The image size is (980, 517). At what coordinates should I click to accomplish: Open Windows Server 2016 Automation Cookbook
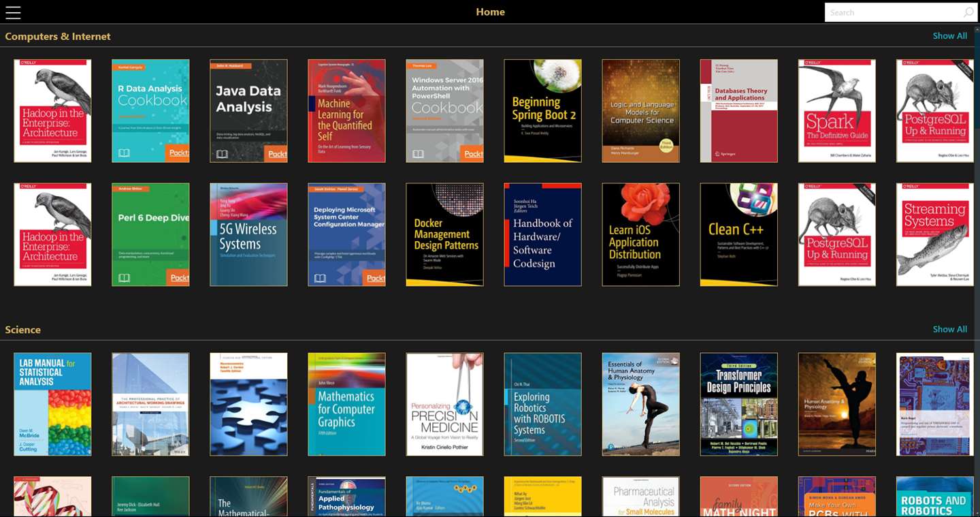click(444, 111)
